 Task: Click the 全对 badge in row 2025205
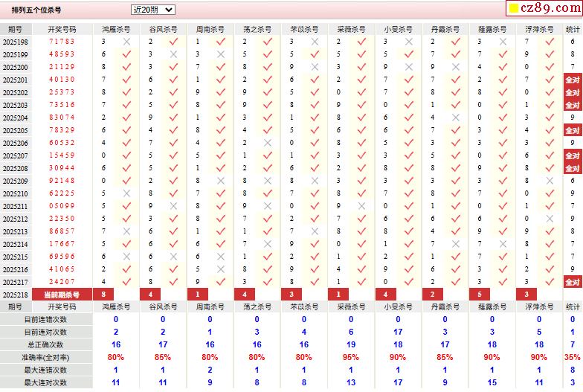coord(573,130)
